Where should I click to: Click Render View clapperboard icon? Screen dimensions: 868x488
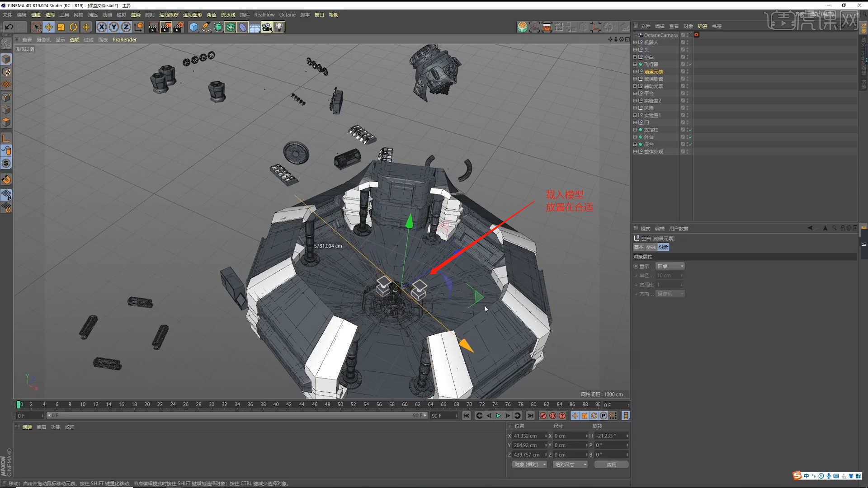pos(153,27)
